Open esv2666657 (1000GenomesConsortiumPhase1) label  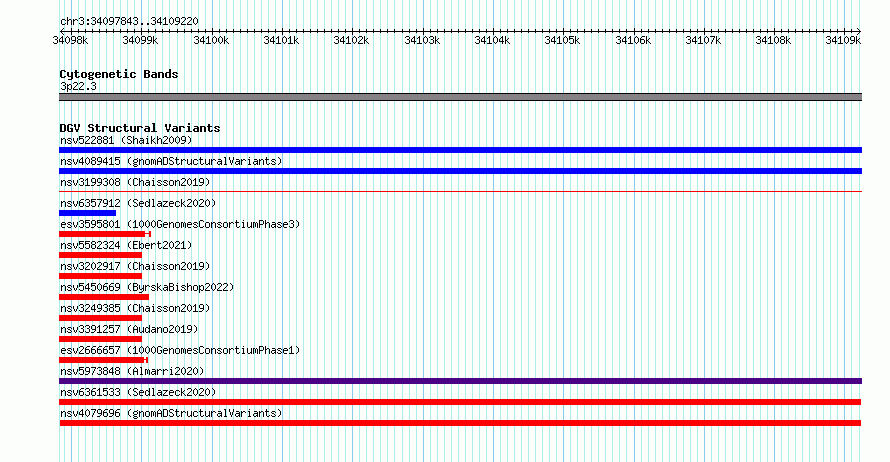tap(180, 350)
